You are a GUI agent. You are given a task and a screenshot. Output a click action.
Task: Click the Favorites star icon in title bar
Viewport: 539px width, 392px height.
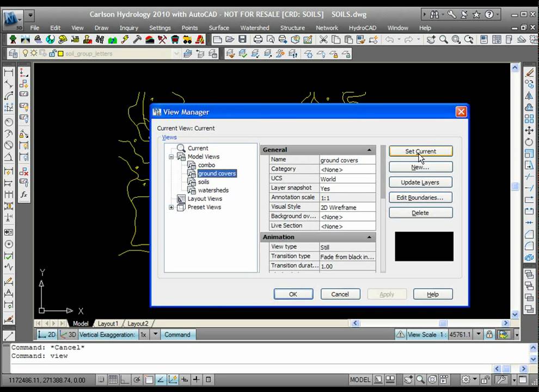[x=476, y=15]
